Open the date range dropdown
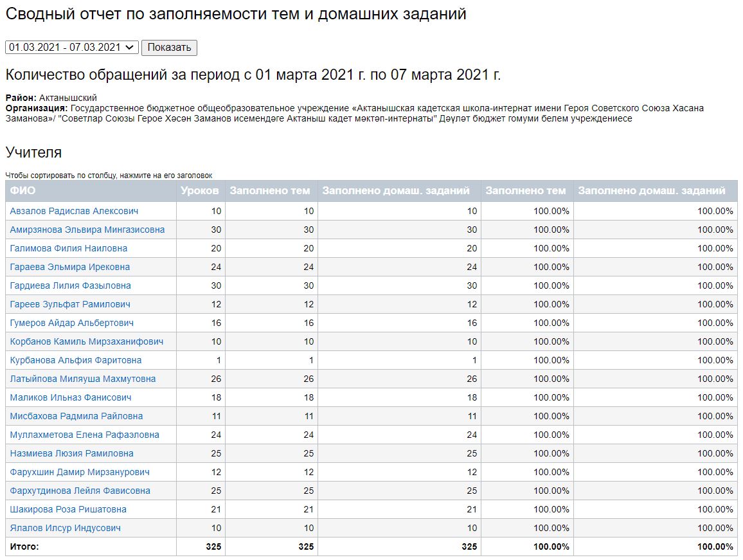 point(72,47)
